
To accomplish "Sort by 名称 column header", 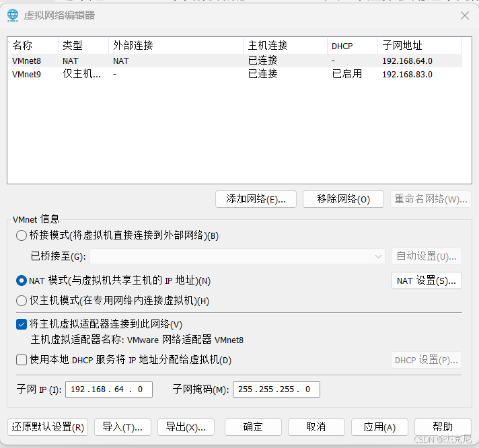I will [33, 46].
